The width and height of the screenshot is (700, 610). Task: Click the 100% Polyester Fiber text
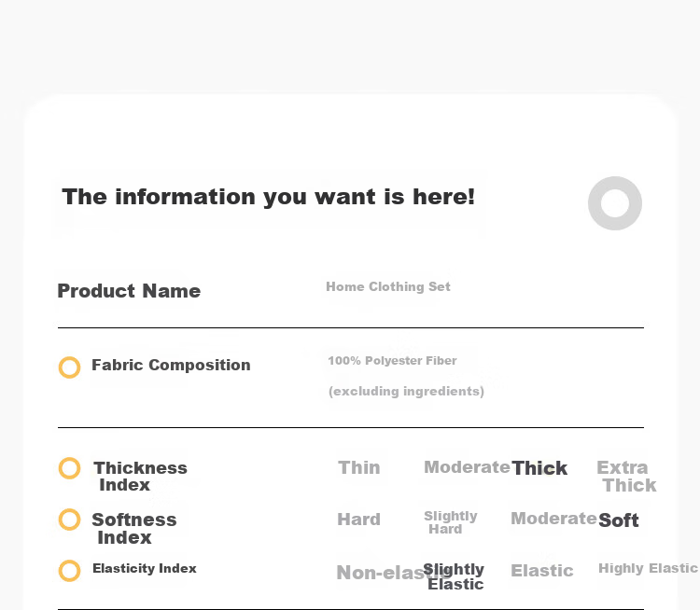tap(392, 361)
